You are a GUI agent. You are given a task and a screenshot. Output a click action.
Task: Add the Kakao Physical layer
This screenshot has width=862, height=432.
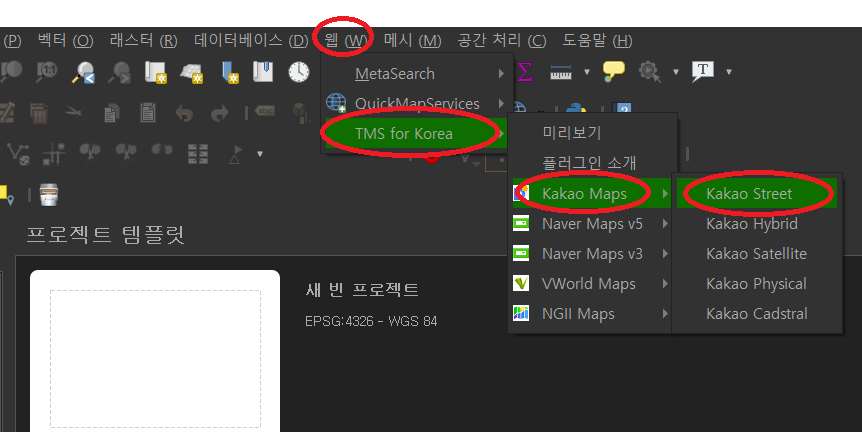tap(757, 284)
